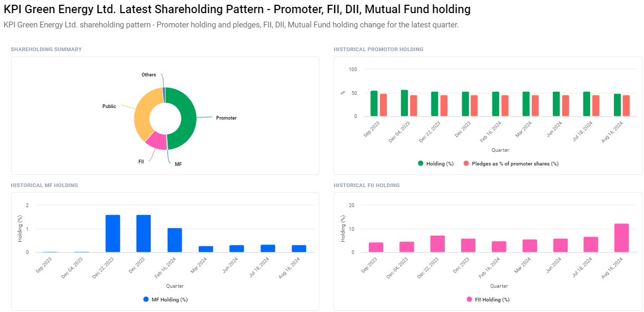Toggle Pledges as % of promoter shares legend

[511, 163]
